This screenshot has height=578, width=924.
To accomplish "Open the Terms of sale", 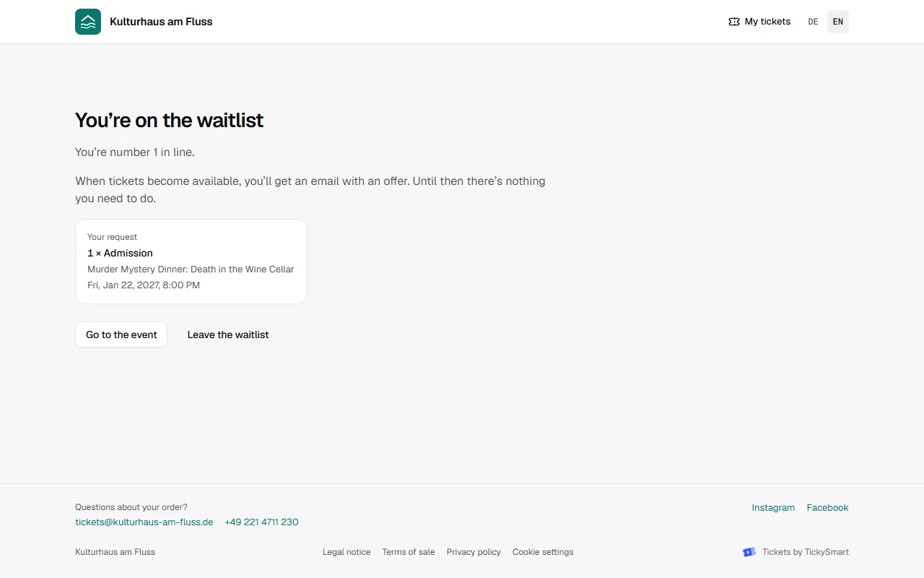I will click(409, 552).
